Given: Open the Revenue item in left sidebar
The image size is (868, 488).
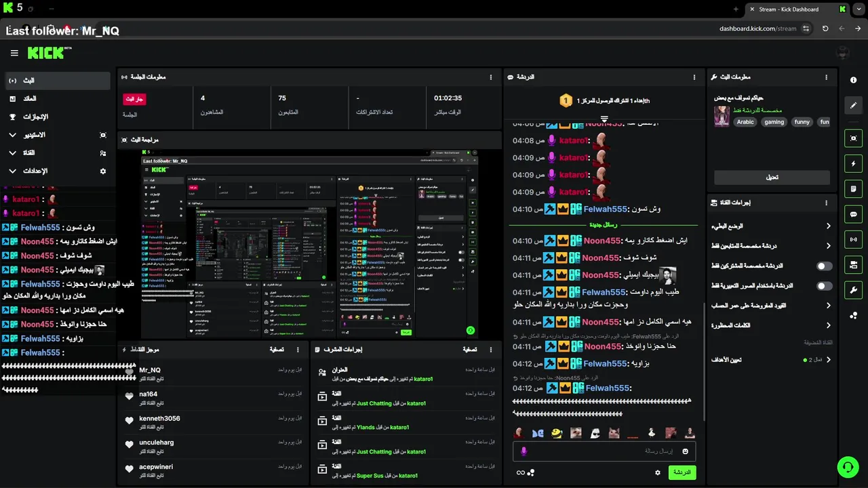Looking at the screenshot, I should coord(58,99).
